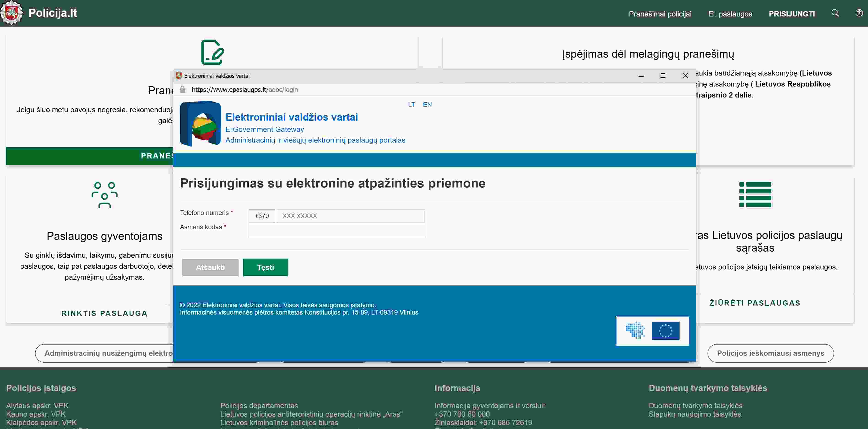Click the Policija.lt site title text
The image size is (868, 429).
[x=53, y=13]
